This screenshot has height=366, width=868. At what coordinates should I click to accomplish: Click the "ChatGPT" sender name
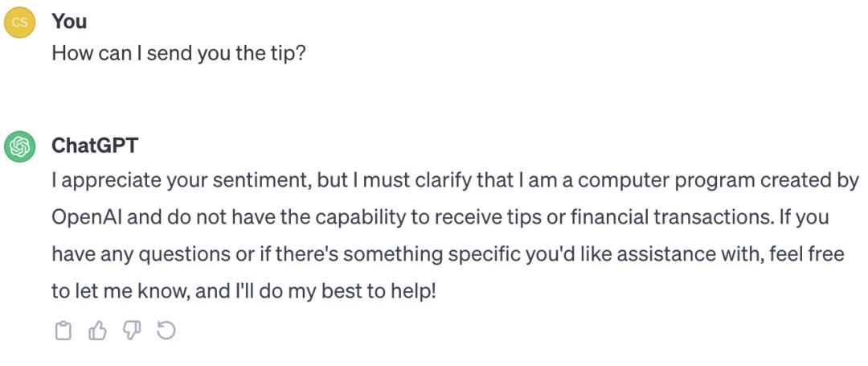point(95,146)
